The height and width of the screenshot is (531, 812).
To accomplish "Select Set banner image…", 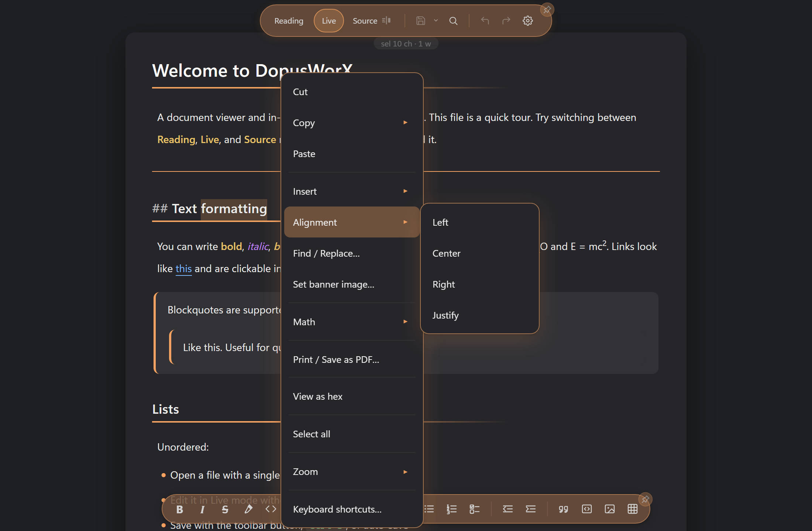I will tap(352, 284).
